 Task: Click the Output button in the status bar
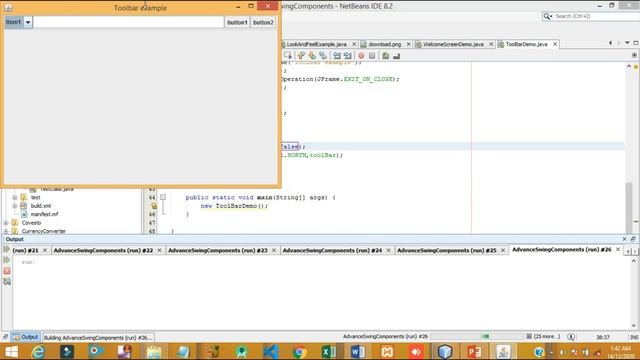(25, 337)
